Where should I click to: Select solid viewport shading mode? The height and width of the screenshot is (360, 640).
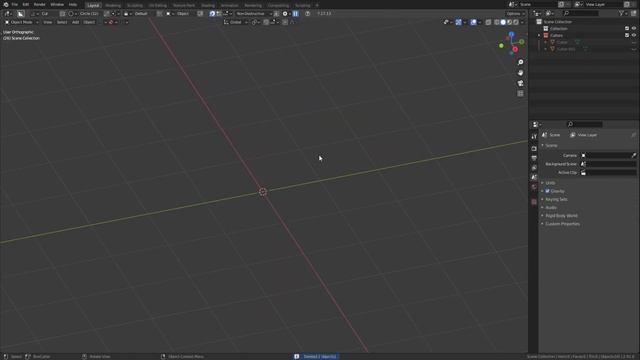503,22
